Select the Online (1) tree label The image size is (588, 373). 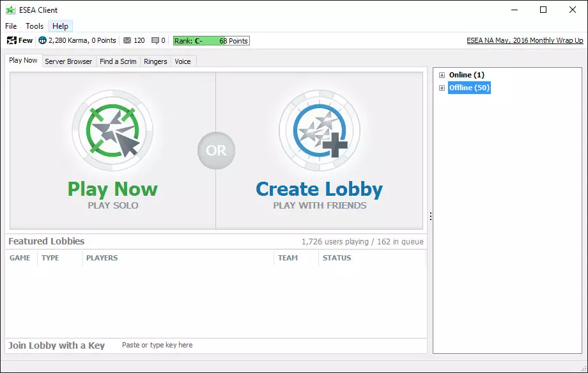tap(467, 75)
